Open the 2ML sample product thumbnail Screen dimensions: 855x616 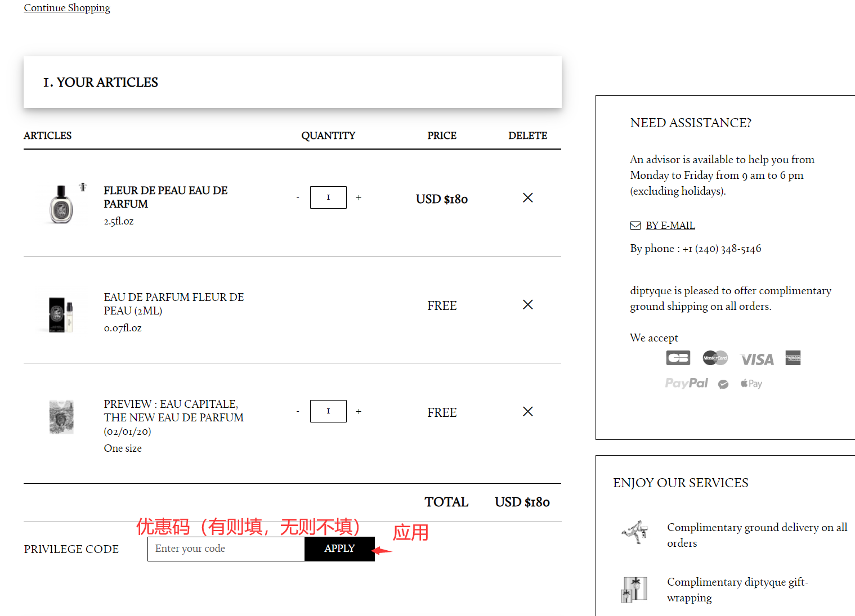coord(61,314)
